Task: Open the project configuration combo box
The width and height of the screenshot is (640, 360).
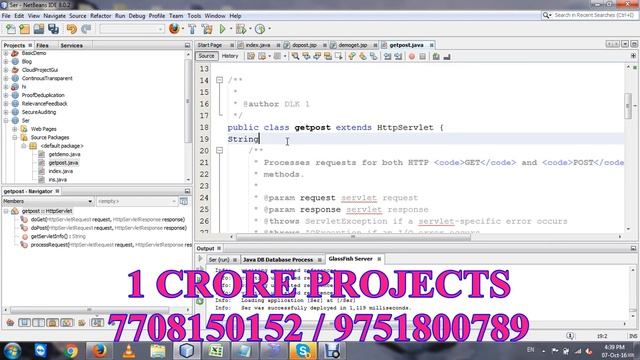Action: [x=131, y=29]
